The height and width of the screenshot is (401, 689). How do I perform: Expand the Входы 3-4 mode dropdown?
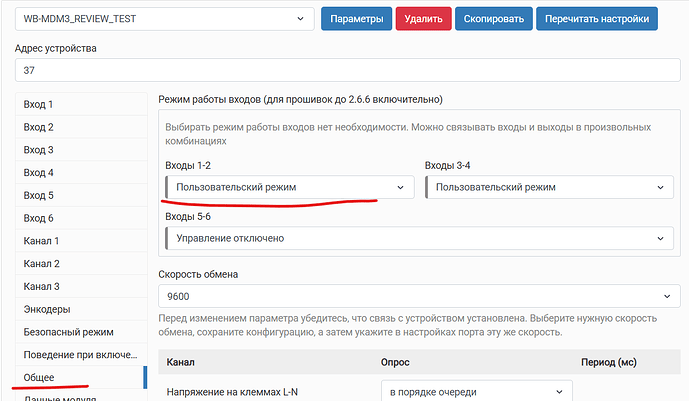549,188
